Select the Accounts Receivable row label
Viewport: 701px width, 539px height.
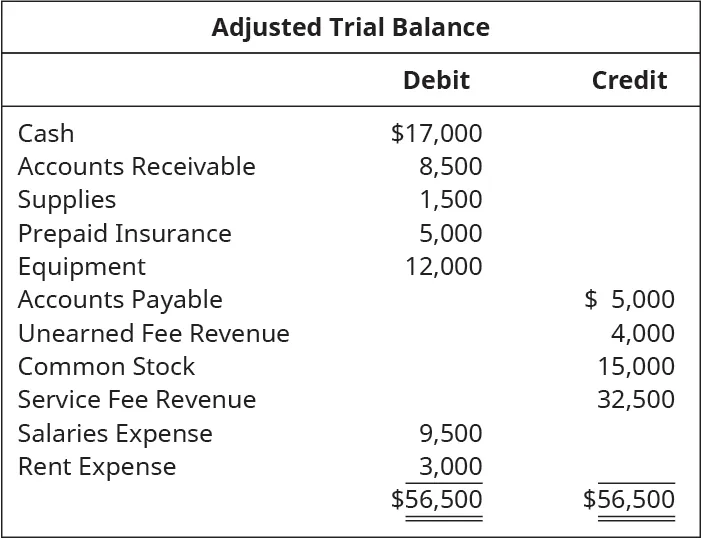click(x=136, y=166)
